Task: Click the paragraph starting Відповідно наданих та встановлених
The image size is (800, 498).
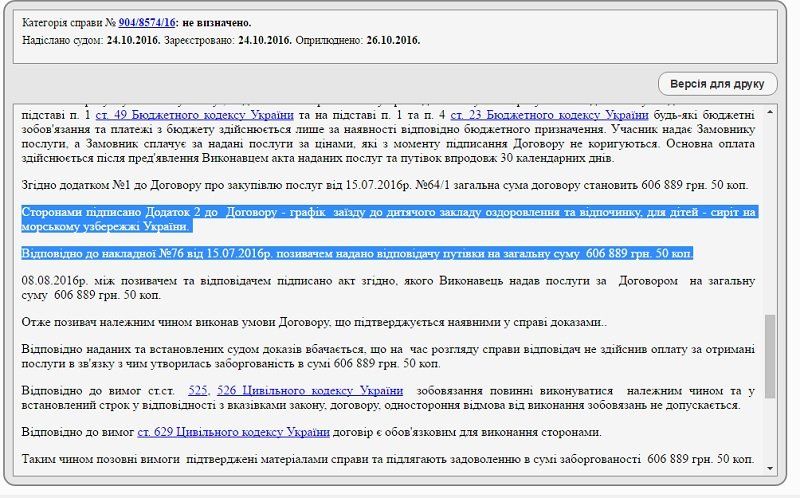Action: [389, 357]
